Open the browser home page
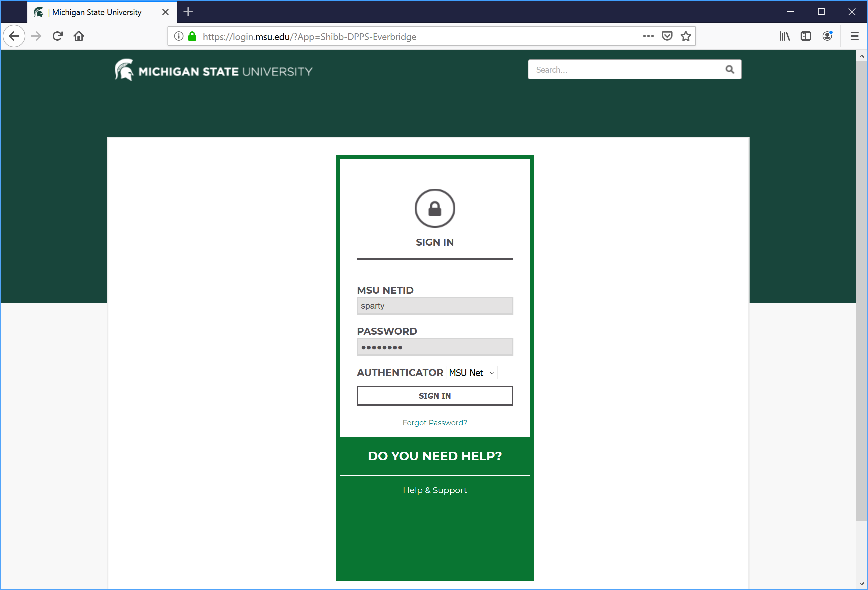 click(x=79, y=36)
